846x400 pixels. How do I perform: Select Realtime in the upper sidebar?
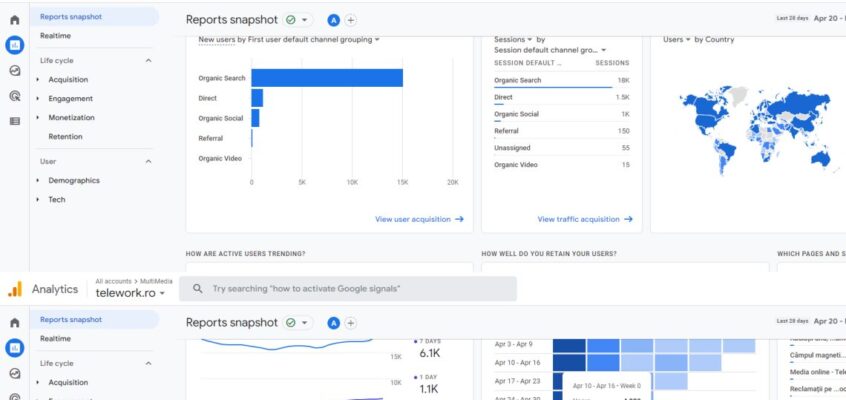pyautogui.click(x=55, y=36)
